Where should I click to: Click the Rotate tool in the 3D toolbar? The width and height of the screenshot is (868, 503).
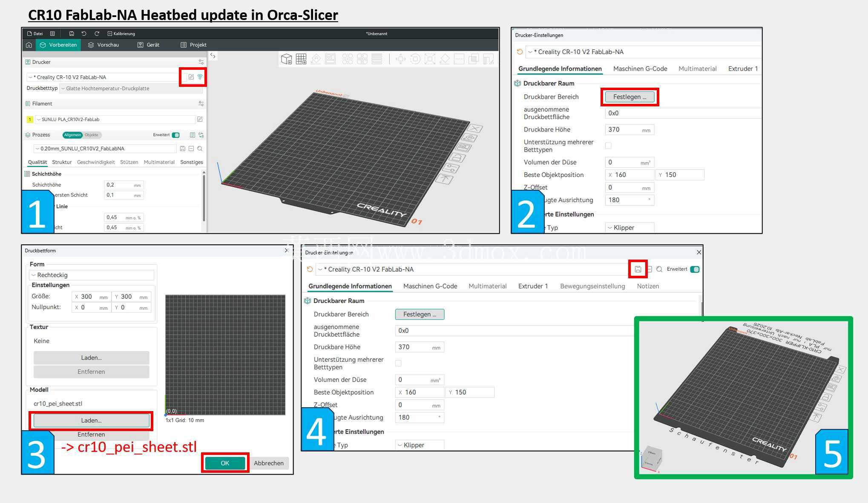(x=415, y=59)
